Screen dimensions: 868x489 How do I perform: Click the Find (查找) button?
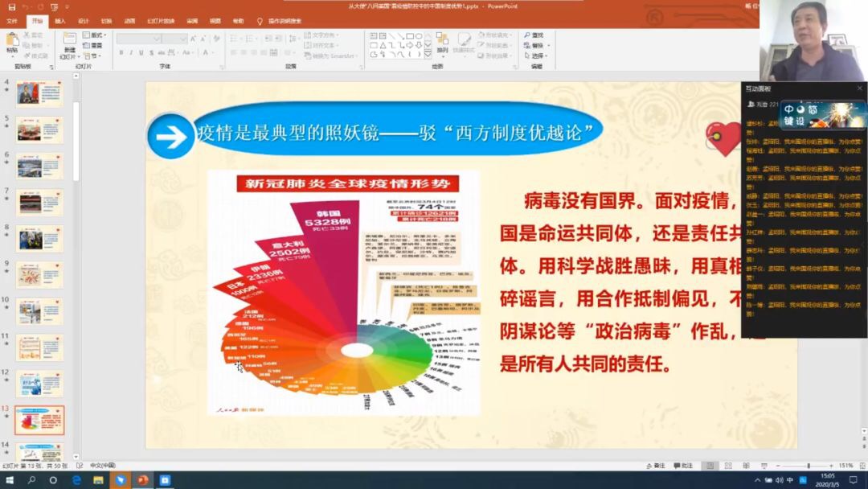(x=534, y=35)
